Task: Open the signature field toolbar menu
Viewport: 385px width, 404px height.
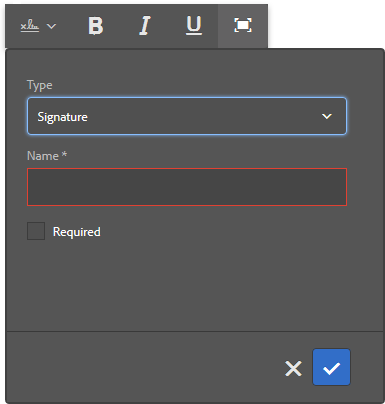Action: point(38,26)
